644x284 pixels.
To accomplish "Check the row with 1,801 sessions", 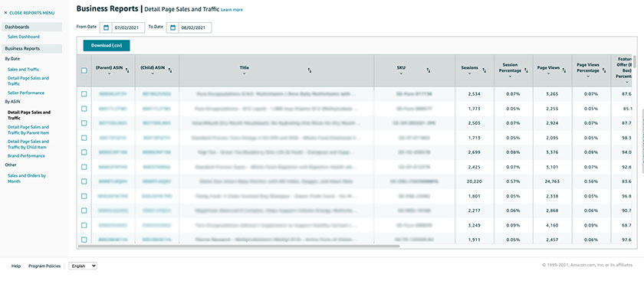I will click(x=84, y=196).
